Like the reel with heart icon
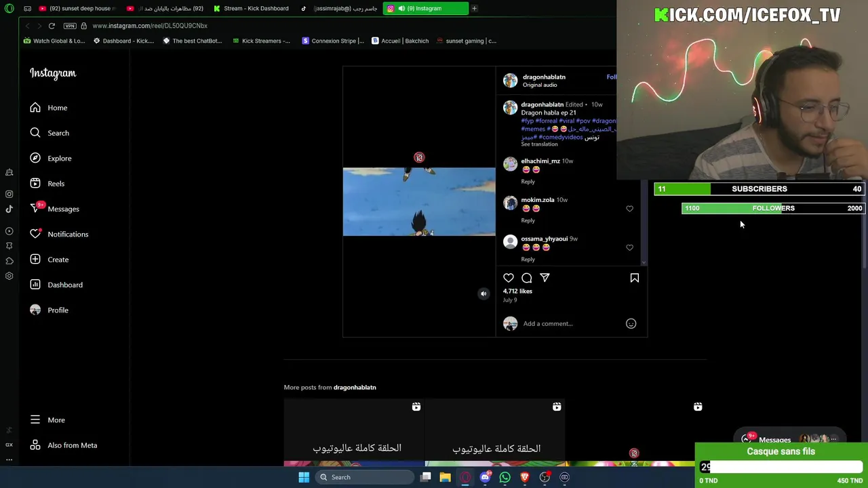Viewport: 868px width, 488px height. point(509,278)
